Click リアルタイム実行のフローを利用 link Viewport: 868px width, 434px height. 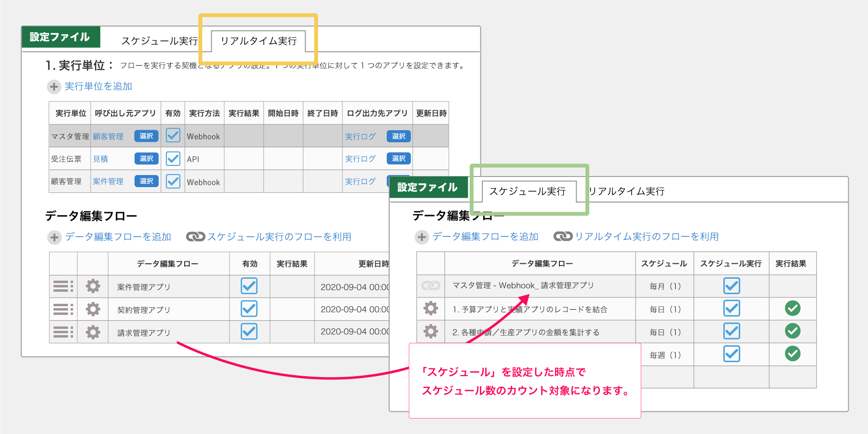[646, 237]
